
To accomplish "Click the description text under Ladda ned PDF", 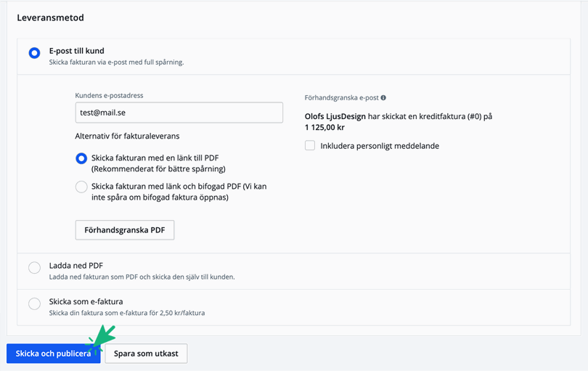I will [x=142, y=277].
